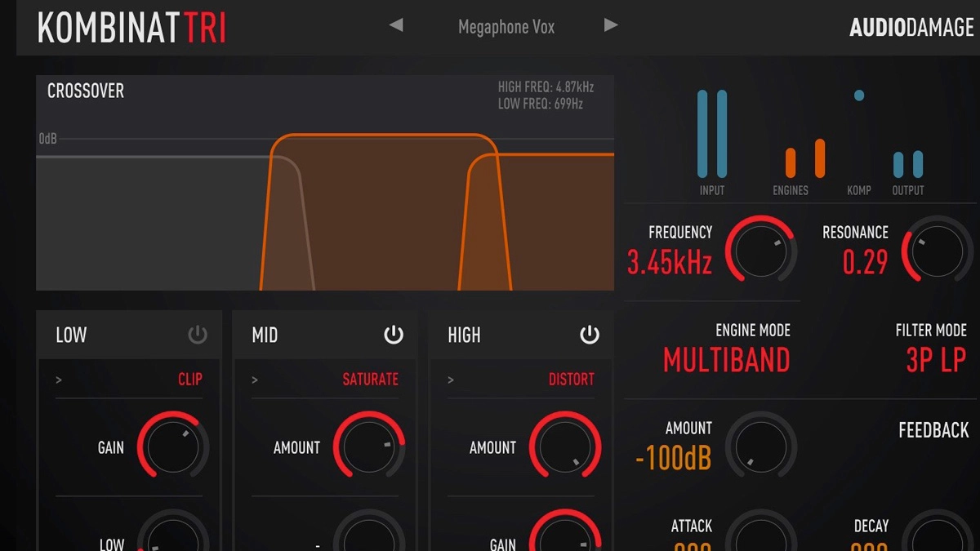The height and width of the screenshot is (551, 980).
Task: Click the feedback AMOUNT knob
Action: point(761,447)
